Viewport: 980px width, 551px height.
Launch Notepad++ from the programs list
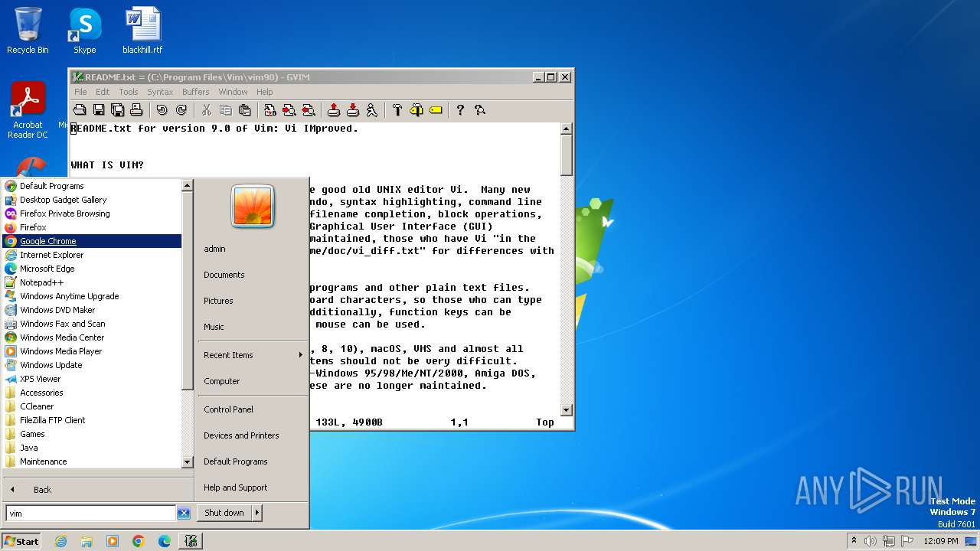(92, 282)
